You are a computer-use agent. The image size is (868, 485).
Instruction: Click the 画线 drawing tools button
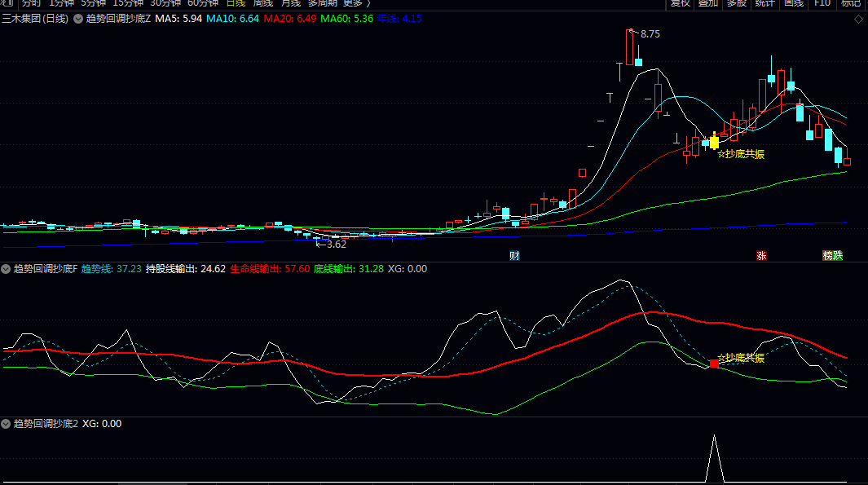pos(793,3)
